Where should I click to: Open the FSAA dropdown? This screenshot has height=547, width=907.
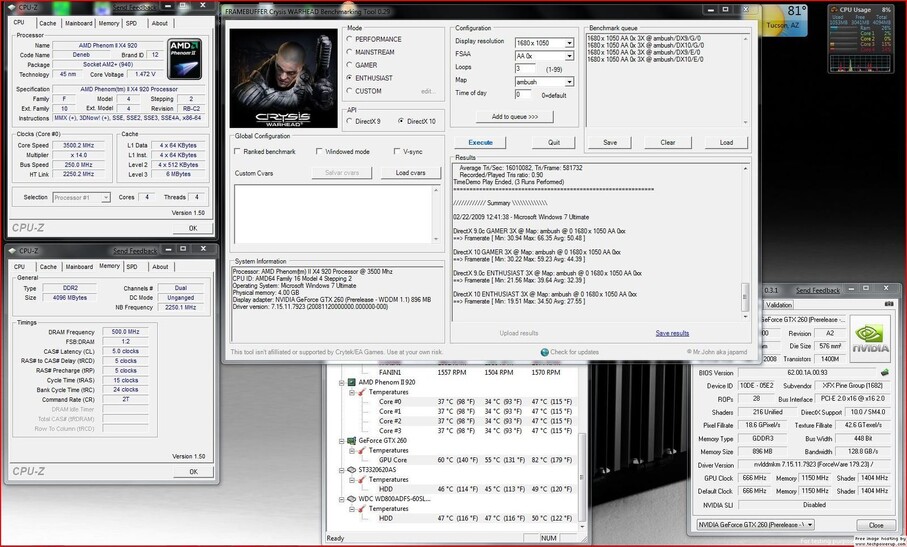569,56
